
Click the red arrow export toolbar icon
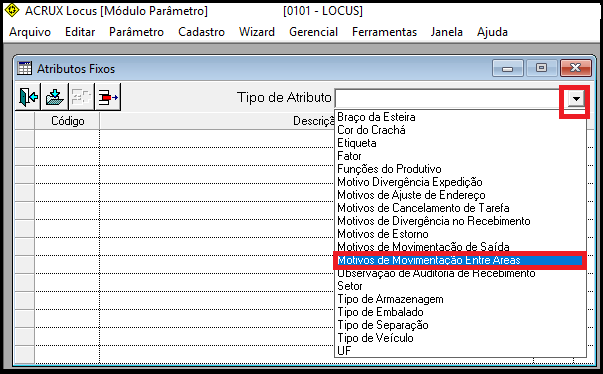tap(108, 97)
